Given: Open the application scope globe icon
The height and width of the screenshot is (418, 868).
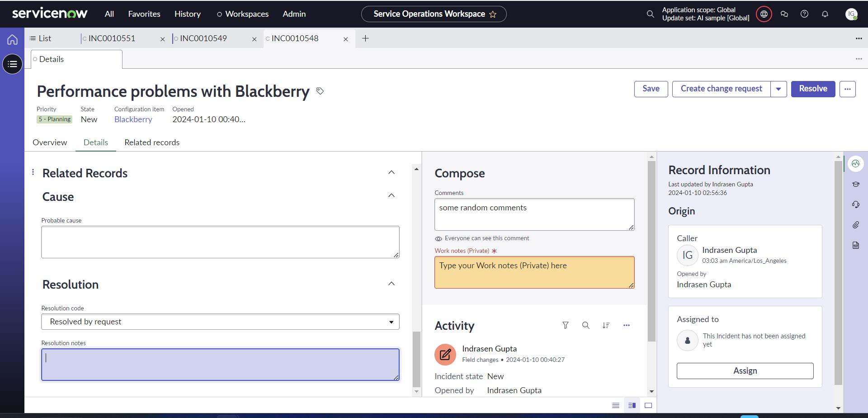Looking at the screenshot, I should [764, 14].
